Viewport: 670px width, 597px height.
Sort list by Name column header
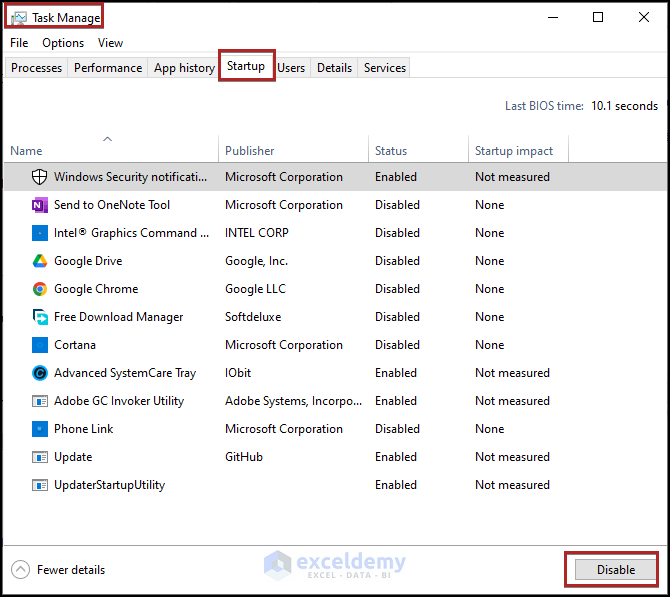(x=27, y=151)
